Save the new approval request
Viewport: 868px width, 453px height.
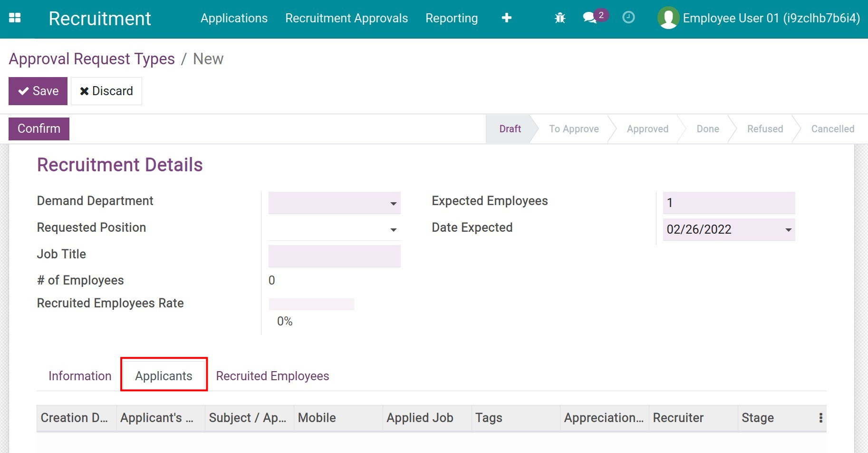click(x=38, y=91)
